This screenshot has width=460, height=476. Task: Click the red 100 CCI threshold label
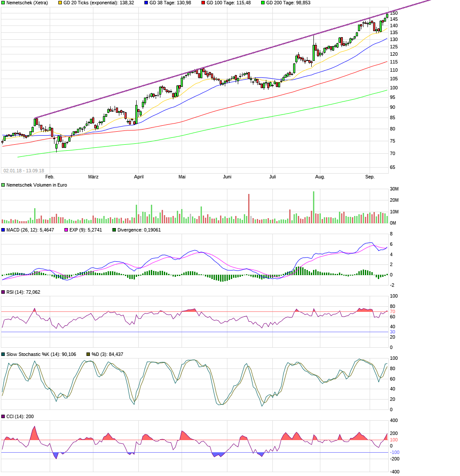pos(394,440)
